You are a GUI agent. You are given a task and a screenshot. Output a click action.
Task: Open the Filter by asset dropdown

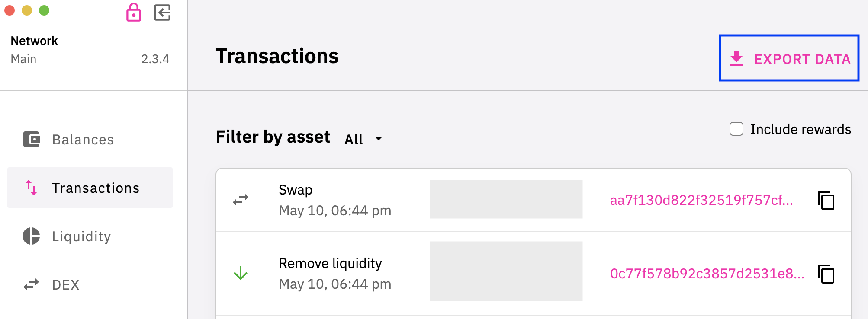coord(363,139)
